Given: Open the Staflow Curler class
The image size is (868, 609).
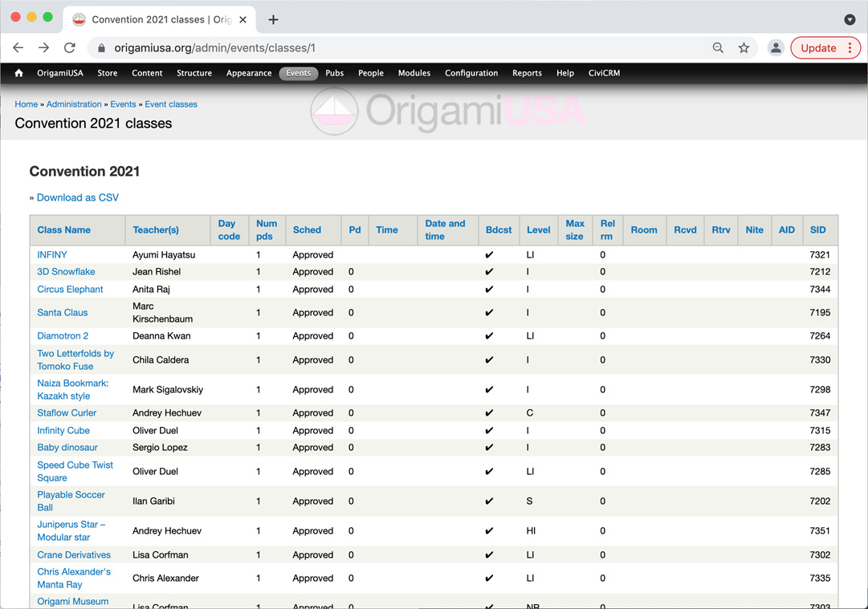Looking at the screenshot, I should coord(67,412).
